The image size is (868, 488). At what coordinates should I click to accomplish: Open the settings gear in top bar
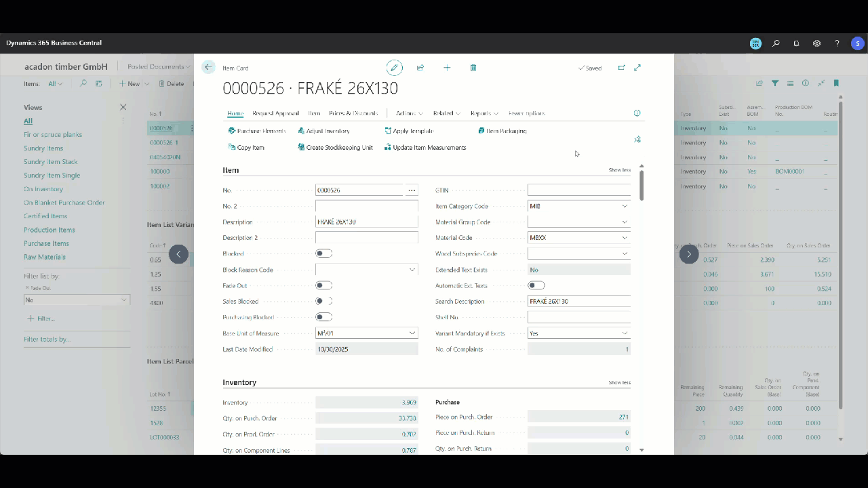(x=816, y=43)
